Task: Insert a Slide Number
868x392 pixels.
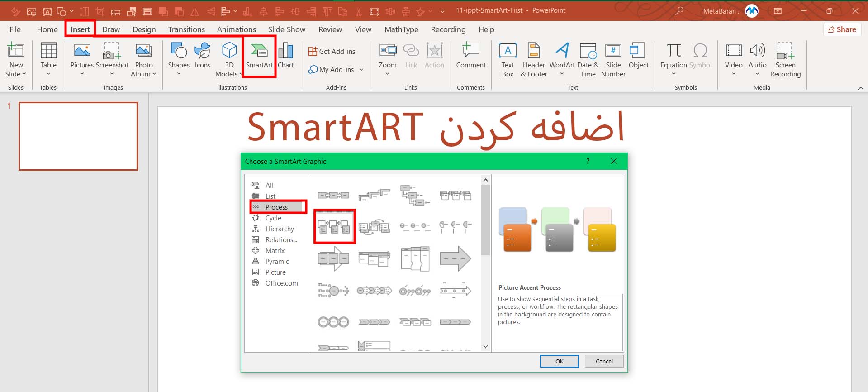Action: point(613,60)
